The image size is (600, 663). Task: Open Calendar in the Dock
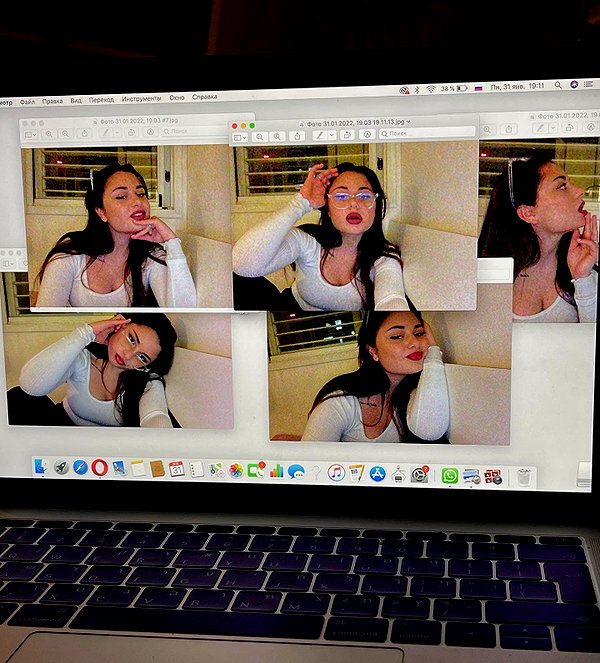[x=177, y=469]
